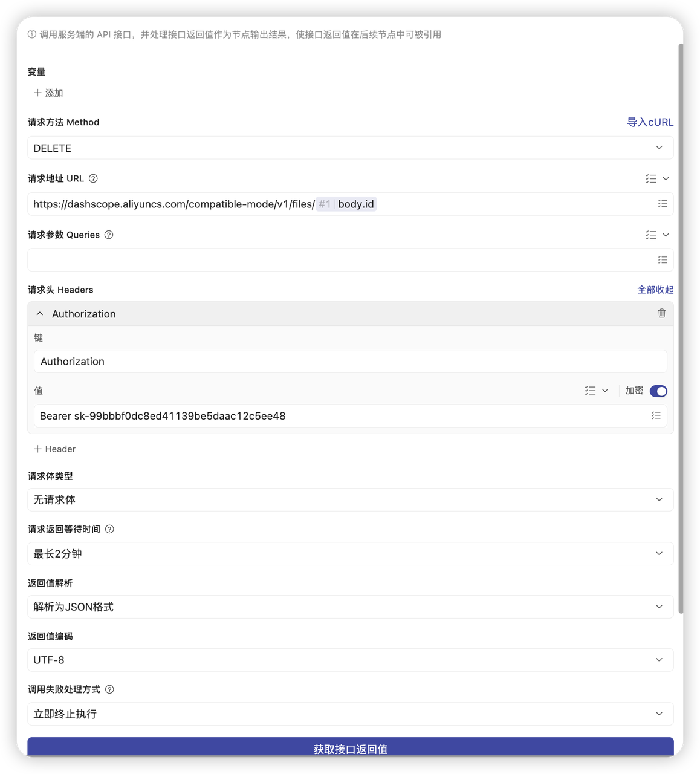Screen dimensions: 700x774
Task: Toggle the 加密 encryption switch off
Action: [658, 391]
